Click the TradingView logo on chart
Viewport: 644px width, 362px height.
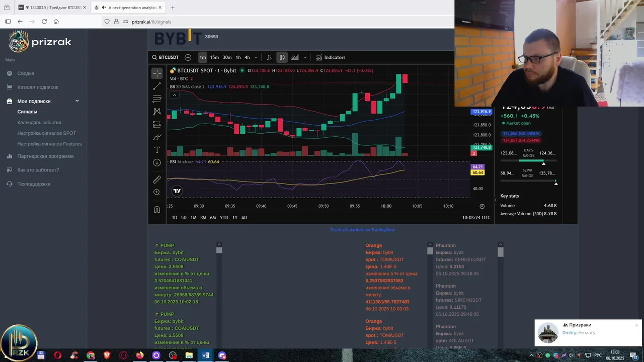pos(177,191)
